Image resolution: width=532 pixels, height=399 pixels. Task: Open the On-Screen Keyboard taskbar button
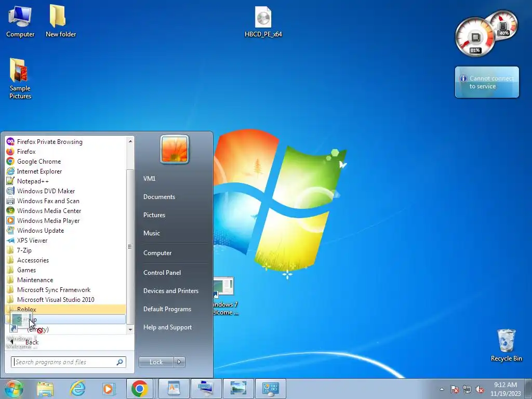(x=206, y=389)
